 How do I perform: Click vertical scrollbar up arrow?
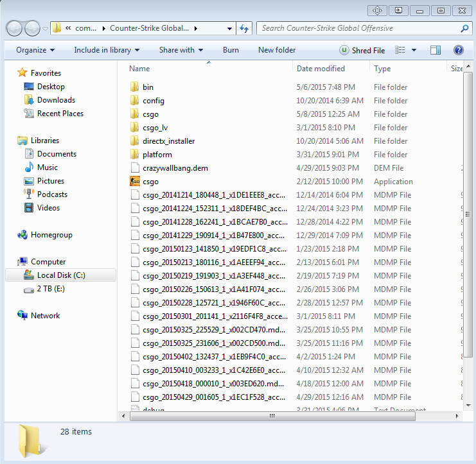tap(468, 66)
